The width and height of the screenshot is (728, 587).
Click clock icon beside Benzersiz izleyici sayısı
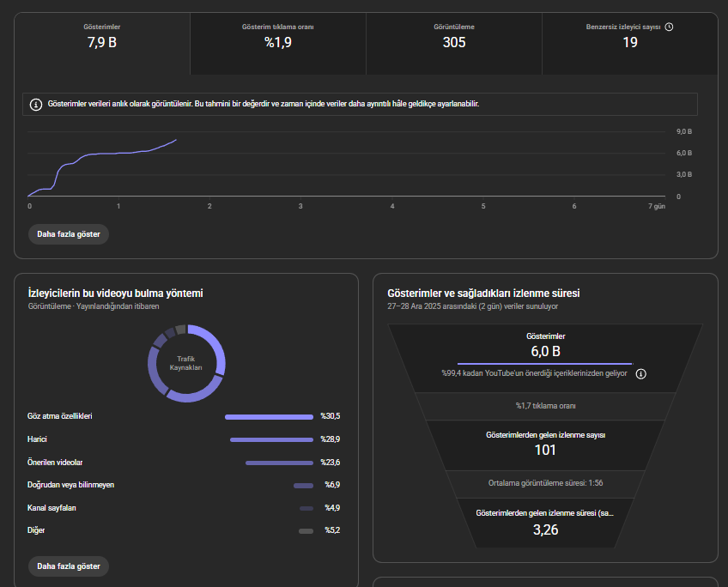pyautogui.click(x=669, y=27)
